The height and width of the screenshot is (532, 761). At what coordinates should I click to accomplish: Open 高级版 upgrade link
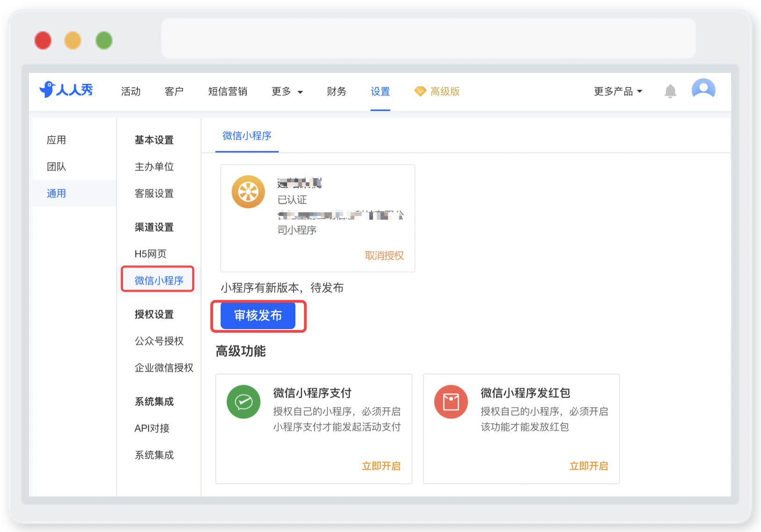pyautogui.click(x=445, y=92)
